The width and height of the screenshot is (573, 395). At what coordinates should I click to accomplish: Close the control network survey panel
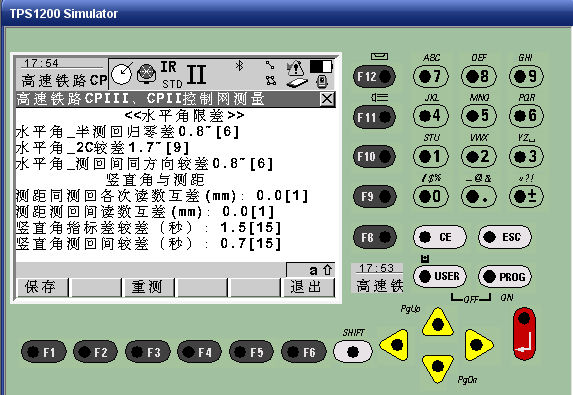tap(327, 99)
